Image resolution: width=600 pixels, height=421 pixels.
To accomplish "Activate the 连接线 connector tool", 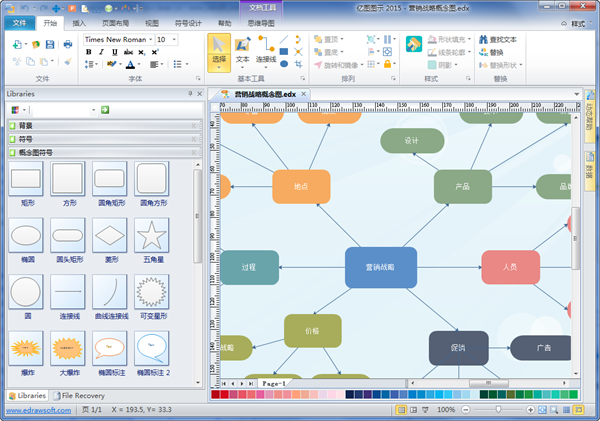I will pos(266,52).
